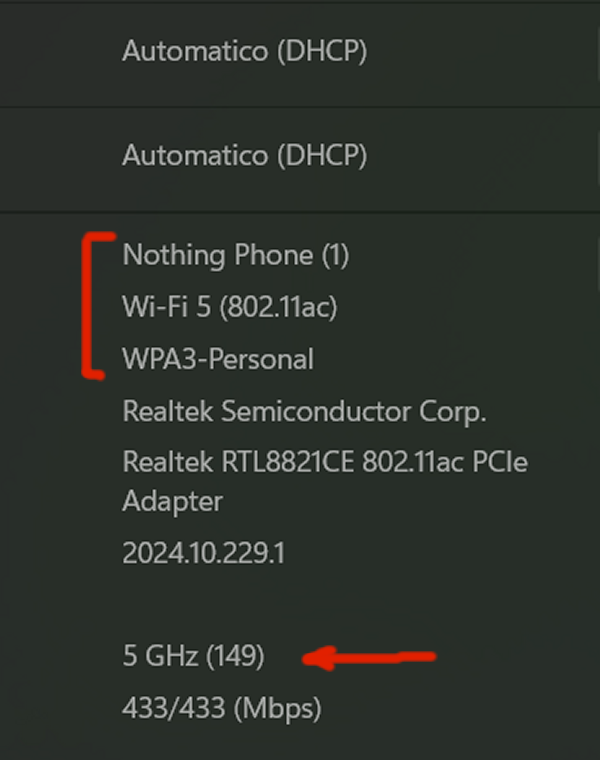
Task: Select the Nothing Phone (1) SSID text
Action: click(235, 255)
